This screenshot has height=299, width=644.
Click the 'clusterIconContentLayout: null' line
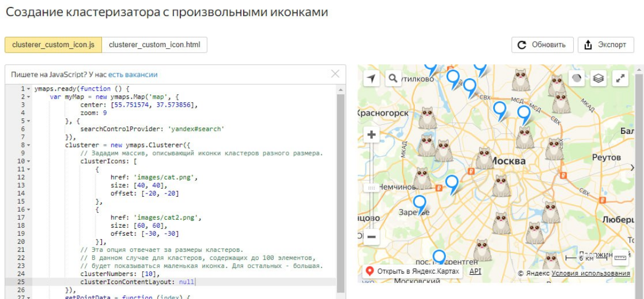[x=137, y=282]
